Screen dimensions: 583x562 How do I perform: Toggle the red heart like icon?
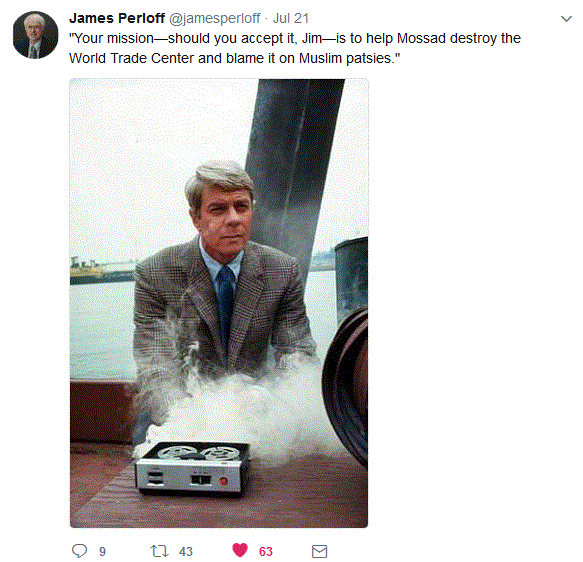240,550
